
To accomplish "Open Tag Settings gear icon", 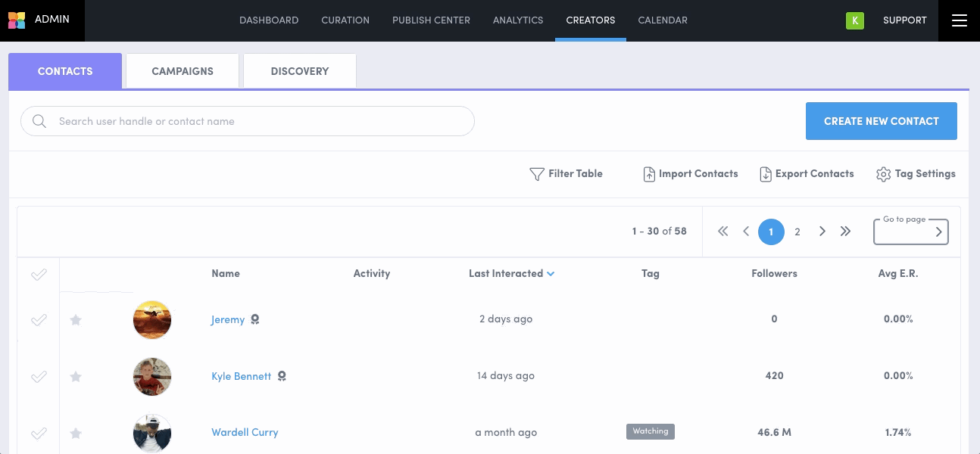I will point(883,174).
